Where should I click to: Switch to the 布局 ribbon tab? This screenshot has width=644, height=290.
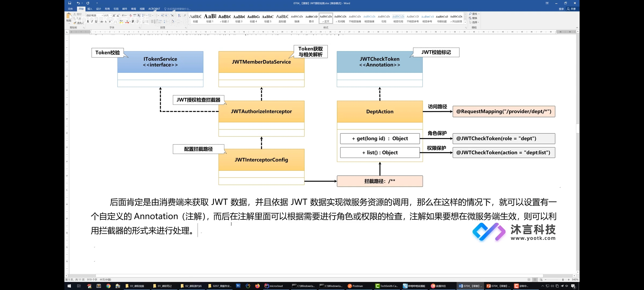107,9
